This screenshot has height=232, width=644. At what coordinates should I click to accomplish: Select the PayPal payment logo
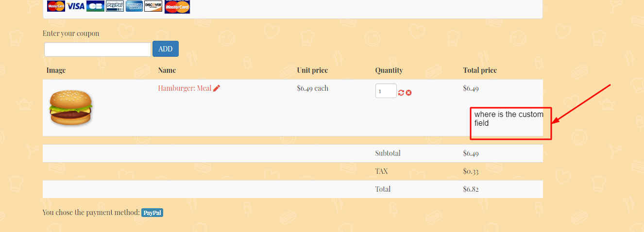(x=115, y=6)
